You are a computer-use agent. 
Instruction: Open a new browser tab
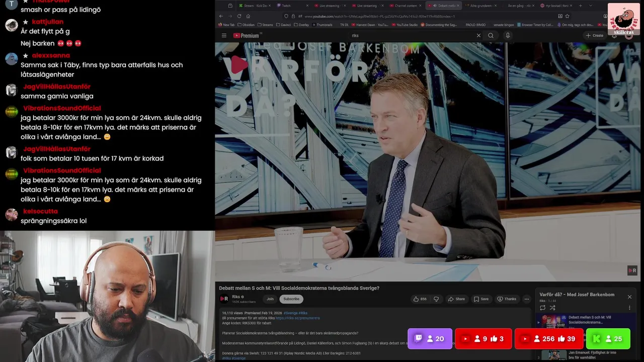click(x=580, y=6)
